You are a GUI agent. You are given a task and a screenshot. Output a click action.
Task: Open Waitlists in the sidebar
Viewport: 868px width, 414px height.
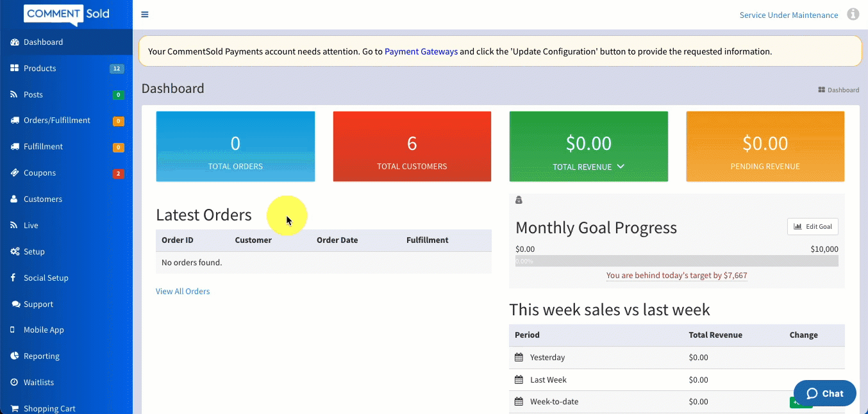coord(67,383)
